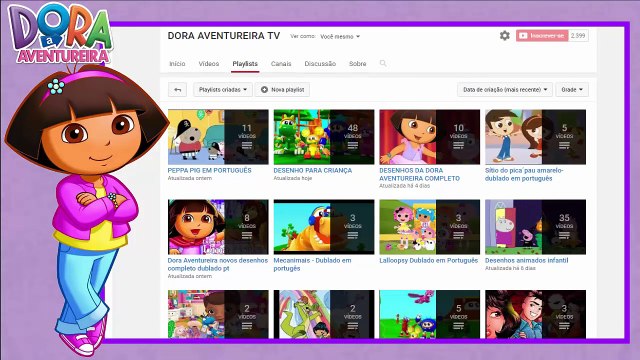640x360 pixels.
Task: Click the 35 vídeos playlist thumbnail
Action: [536, 227]
